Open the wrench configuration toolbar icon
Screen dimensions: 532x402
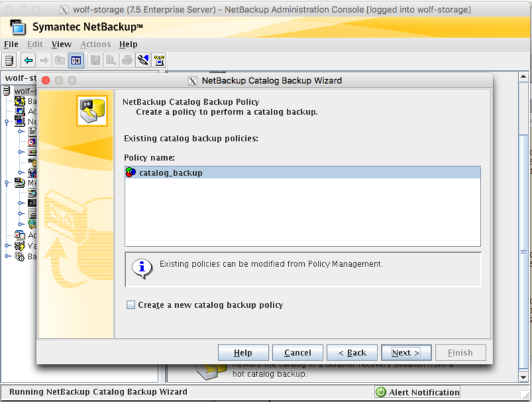tap(143, 61)
